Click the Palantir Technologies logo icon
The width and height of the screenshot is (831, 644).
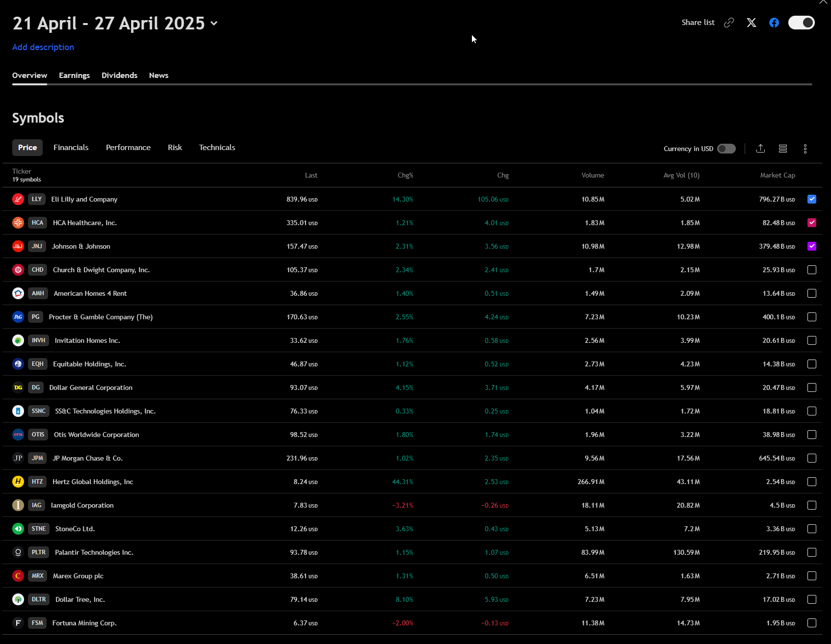(x=18, y=552)
